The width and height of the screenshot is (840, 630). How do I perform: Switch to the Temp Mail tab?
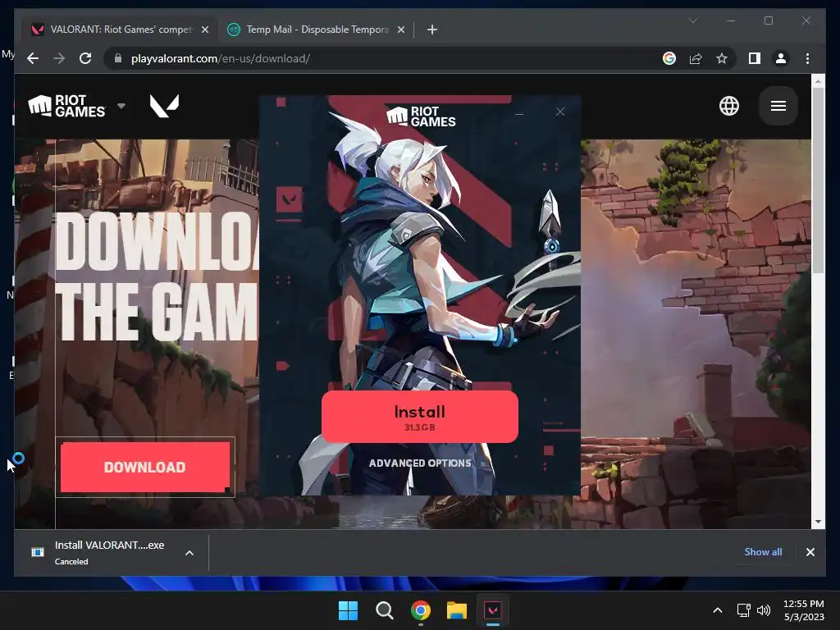pyautogui.click(x=316, y=30)
